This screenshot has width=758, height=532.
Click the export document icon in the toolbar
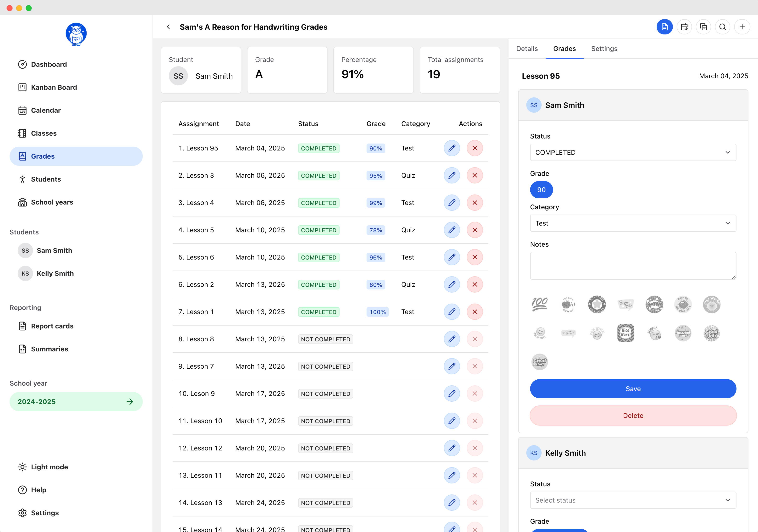click(x=665, y=27)
